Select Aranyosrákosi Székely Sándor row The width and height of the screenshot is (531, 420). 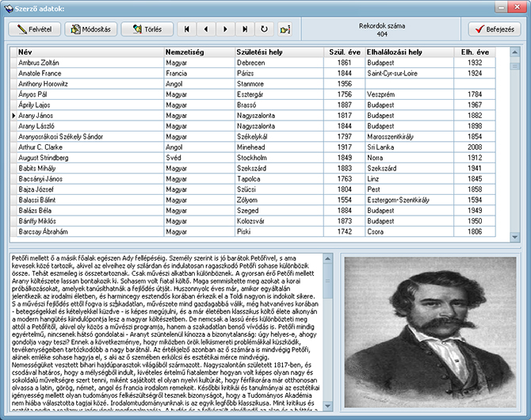click(253, 136)
